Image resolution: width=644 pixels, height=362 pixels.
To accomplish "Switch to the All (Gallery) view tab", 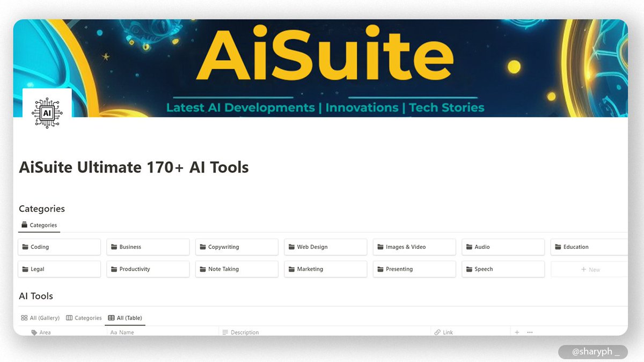I will pyautogui.click(x=40, y=317).
